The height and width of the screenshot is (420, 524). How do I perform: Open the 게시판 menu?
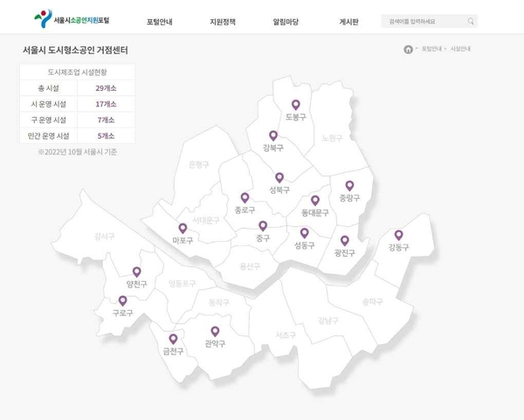pos(348,21)
